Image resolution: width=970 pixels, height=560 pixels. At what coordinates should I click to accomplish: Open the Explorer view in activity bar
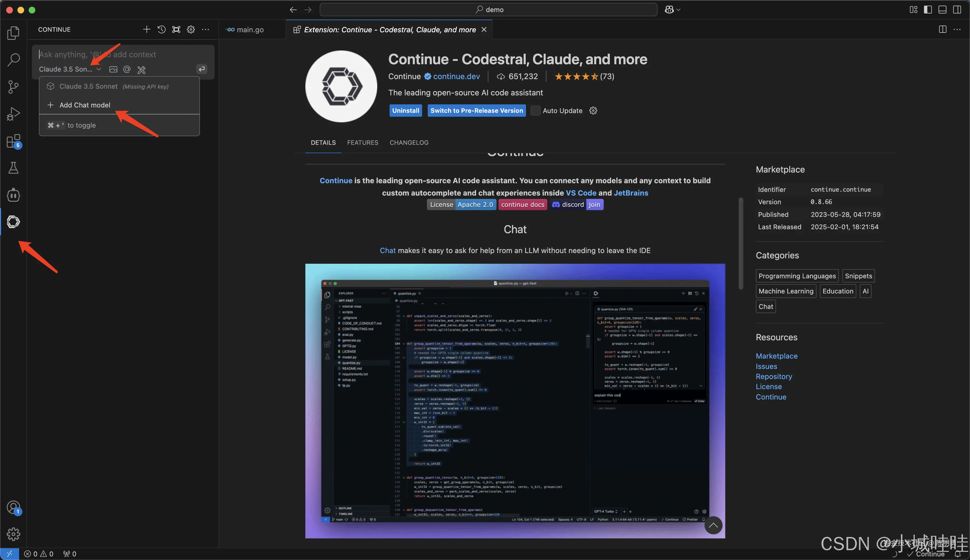(x=13, y=33)
